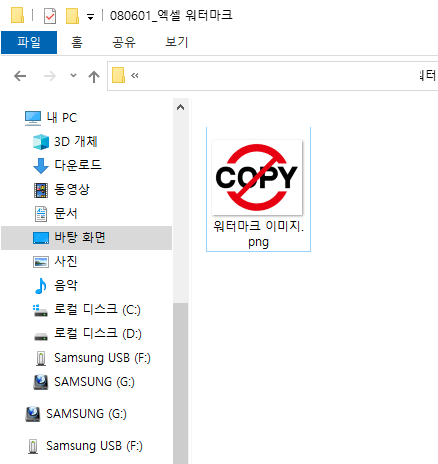Click the C: drive Windows disk icon
The width and height of the screenshot is (438, 464).
click(x=40, y=310)
